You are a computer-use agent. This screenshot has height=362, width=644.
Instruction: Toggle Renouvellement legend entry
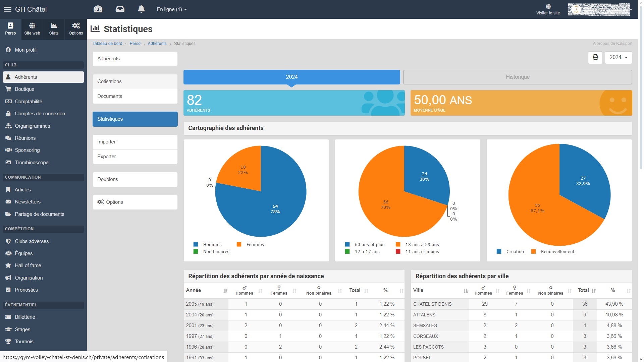pyautogui.click(x=557, y=252)
